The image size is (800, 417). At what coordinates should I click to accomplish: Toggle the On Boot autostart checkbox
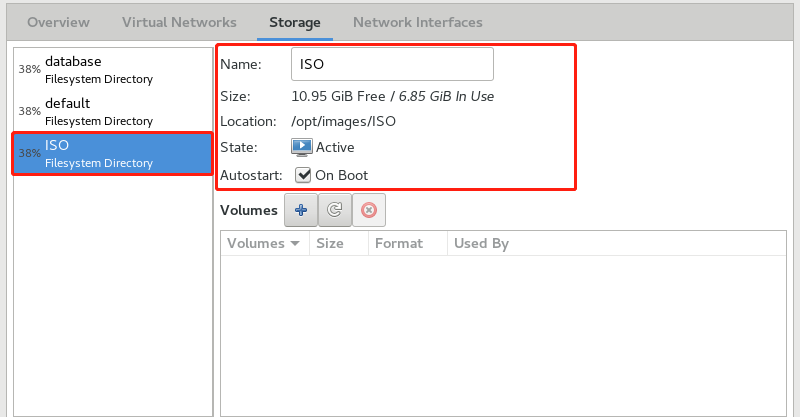coord(303,175)
